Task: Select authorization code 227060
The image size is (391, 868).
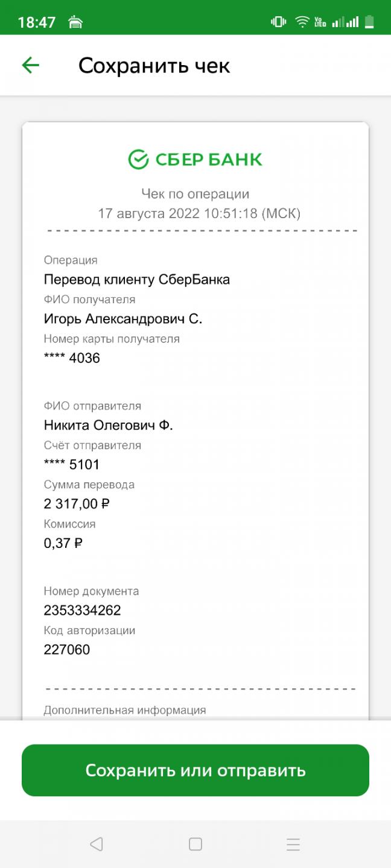Action: click(x=67, y=650)
